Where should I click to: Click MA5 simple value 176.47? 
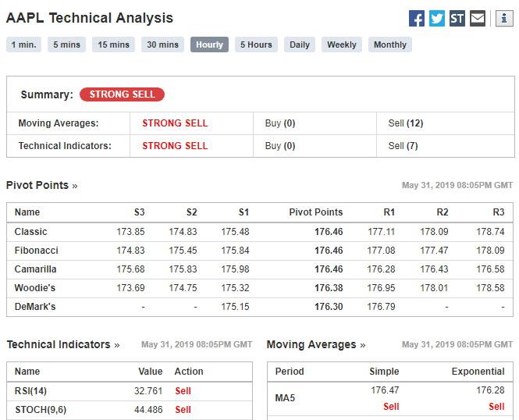click(x=385, y=390)
